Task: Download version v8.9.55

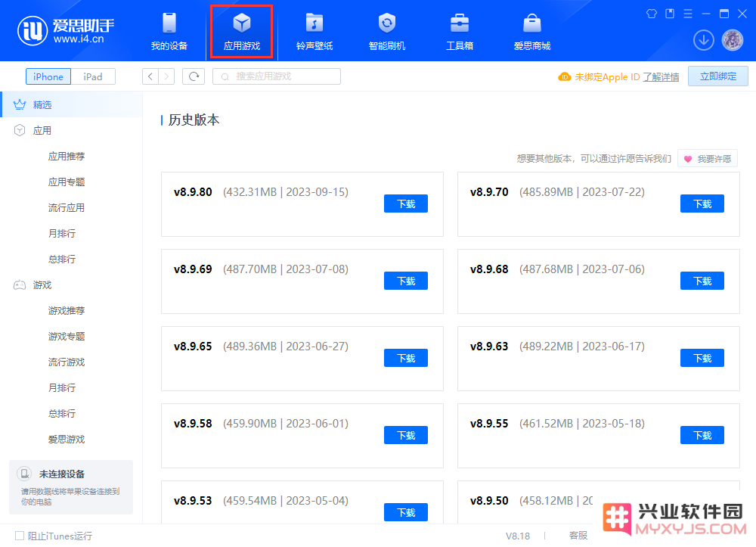Action: (702, 435)
